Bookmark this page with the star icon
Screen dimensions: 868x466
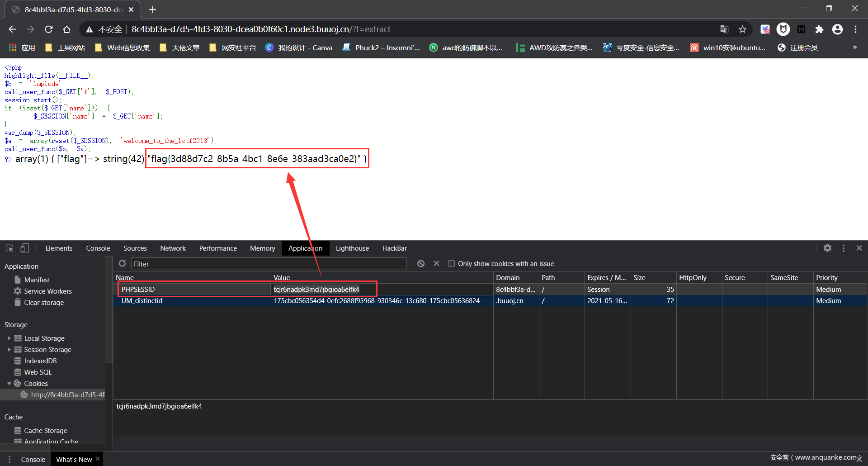(x=742, y=29)
